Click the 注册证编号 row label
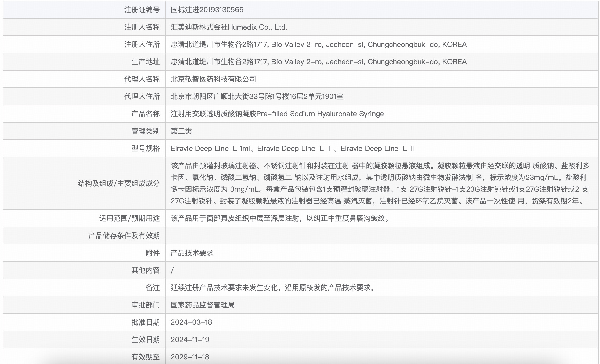Image resolution: width=600 pixels, height=364 pixels. point(142,10)
